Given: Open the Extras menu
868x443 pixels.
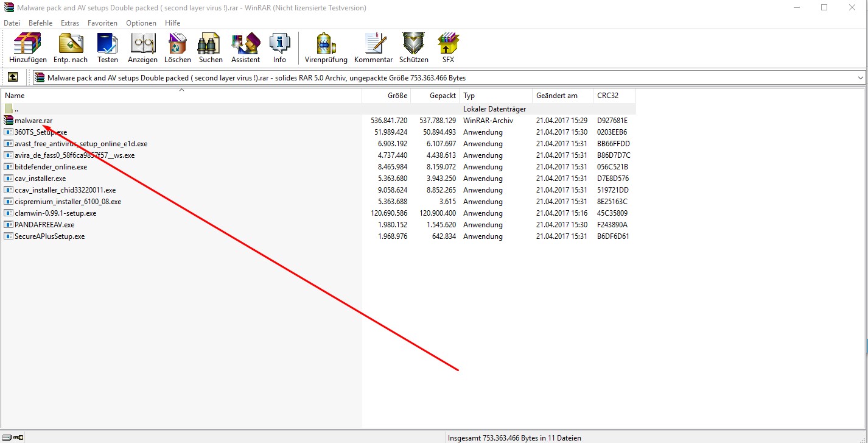Looking at the screenshot, I should pos(70,23).
